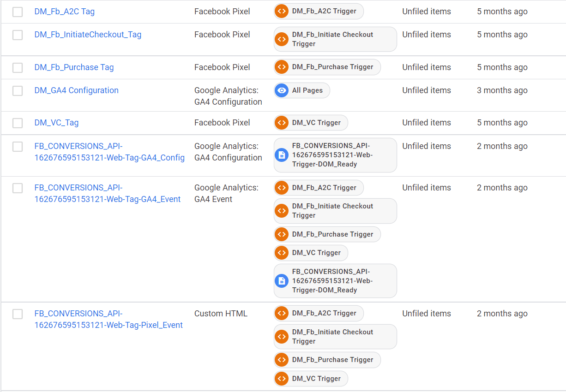This screenshot has height=392, width=566.
Task: Click the DM_VC Trigger icon in the Pixel_Event row
Action: tap(282, 379)
